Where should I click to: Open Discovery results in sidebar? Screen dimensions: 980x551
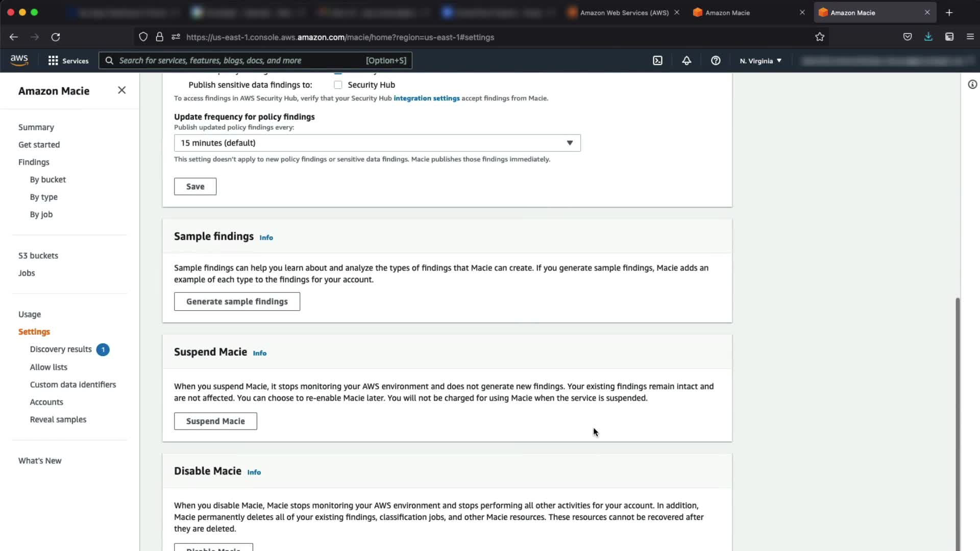pyautogui.click(x=61, y=349)
